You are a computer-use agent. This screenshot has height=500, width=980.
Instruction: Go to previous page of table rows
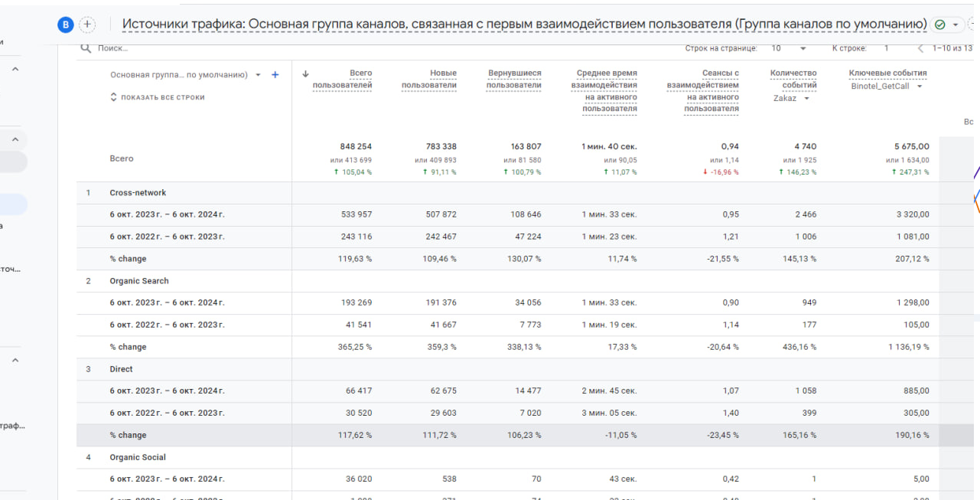click(920, 48)
